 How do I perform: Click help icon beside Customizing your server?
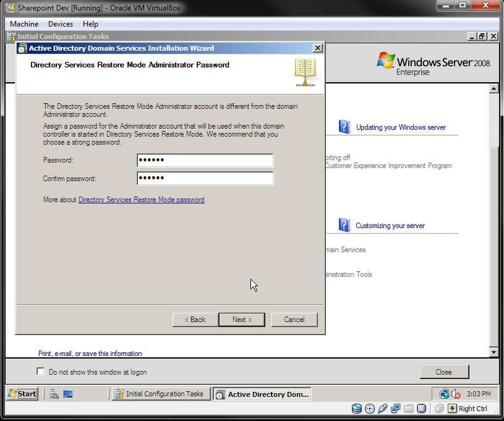[x=344, y=225]
